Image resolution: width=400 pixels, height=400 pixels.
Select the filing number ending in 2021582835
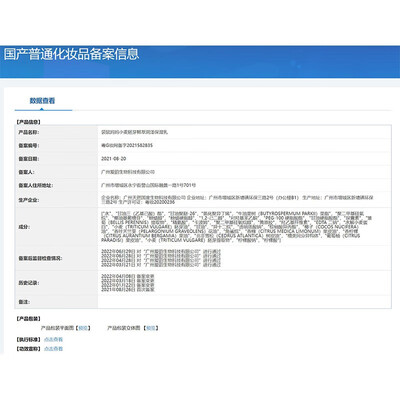point(127,145)
